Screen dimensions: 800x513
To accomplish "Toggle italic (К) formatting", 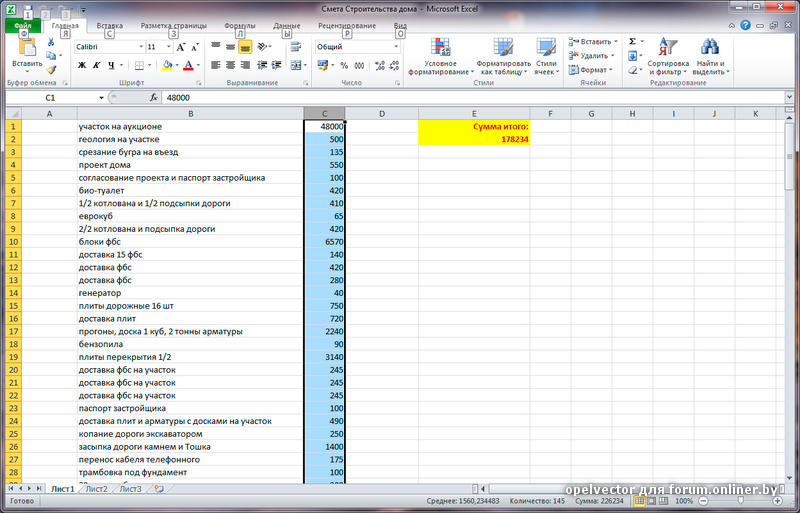I will pyautogui.click(x=97, y=66).
